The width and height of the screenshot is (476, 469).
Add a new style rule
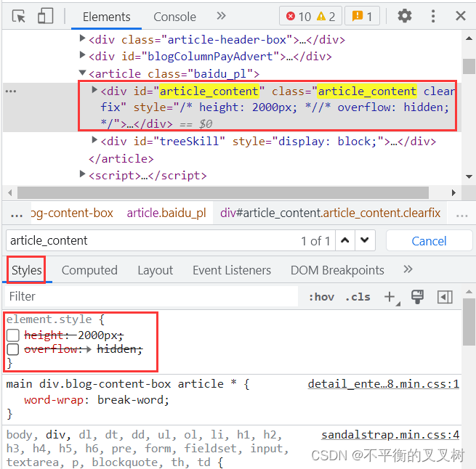click(x=390, y=297)
